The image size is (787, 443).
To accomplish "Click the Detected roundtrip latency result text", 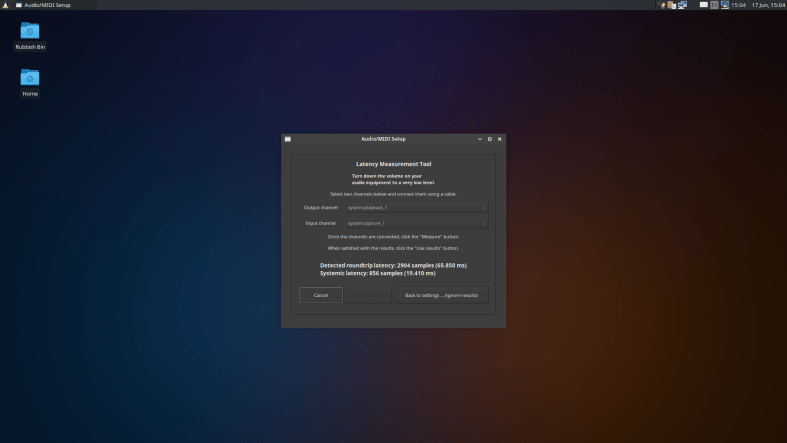I will click(394, 265).
